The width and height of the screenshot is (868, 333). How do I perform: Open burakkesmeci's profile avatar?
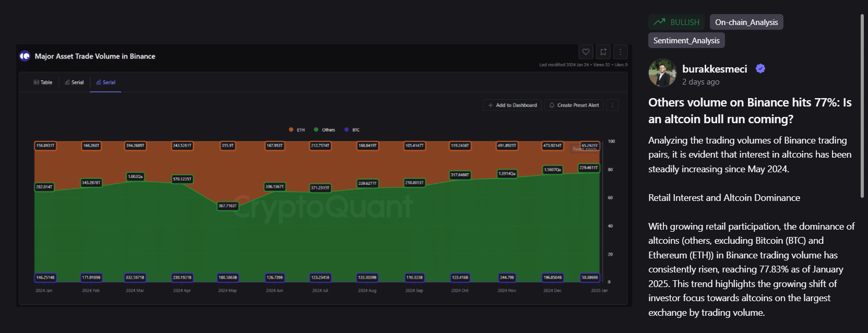click(x=662, y=73)
